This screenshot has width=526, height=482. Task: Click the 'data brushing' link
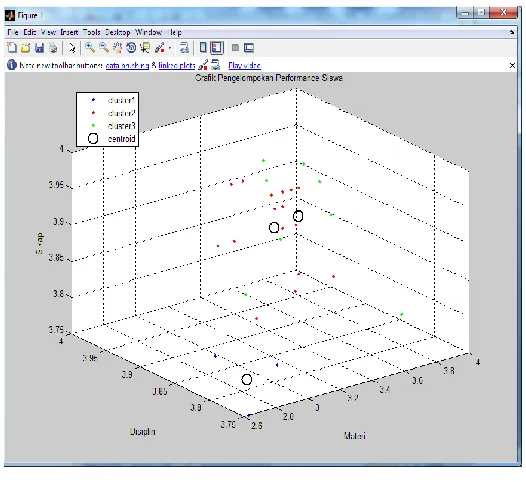tap(127, 65)
